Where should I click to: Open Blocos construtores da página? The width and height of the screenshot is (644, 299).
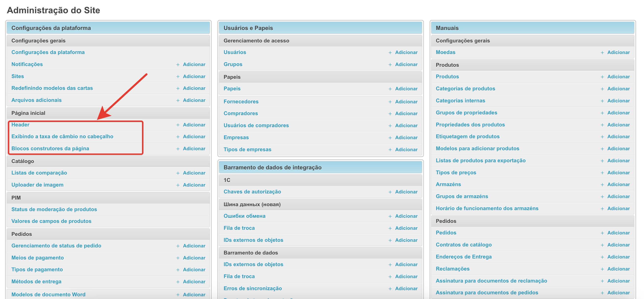coord(50,148)
